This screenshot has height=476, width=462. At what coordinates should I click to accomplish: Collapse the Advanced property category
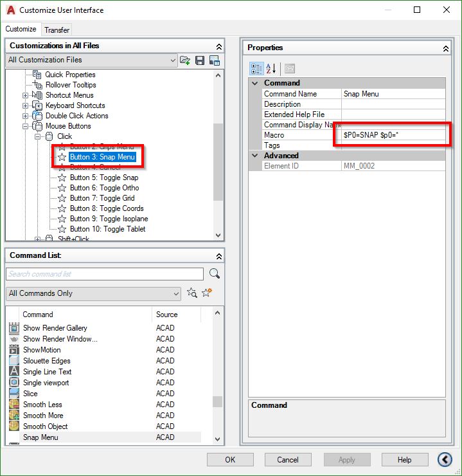(255, 156)
